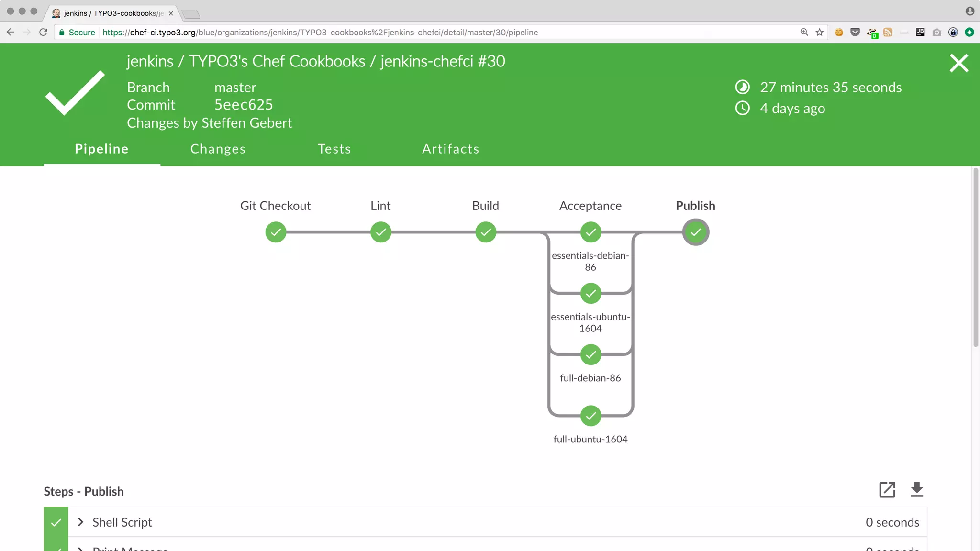Image resolution: width=980 pixels, height=551 pixels.
Task: Select the full-debian-86 branch node
Action: [590, 355]
